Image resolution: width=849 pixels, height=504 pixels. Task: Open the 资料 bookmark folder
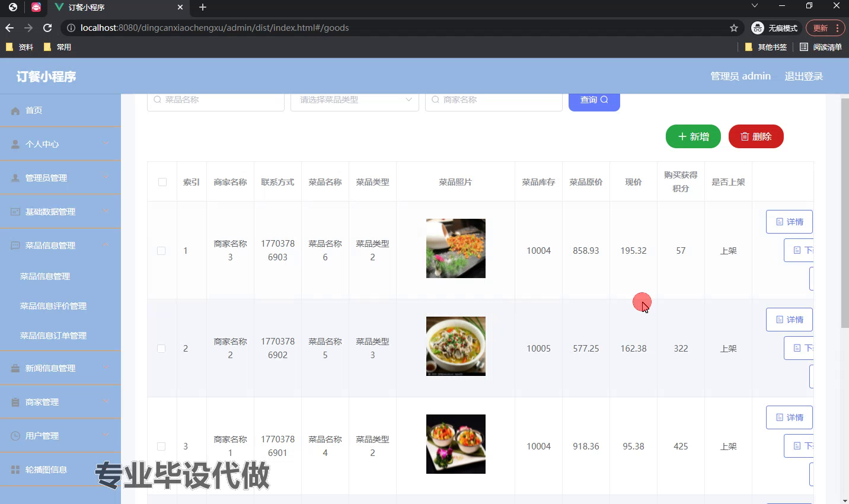20,47
